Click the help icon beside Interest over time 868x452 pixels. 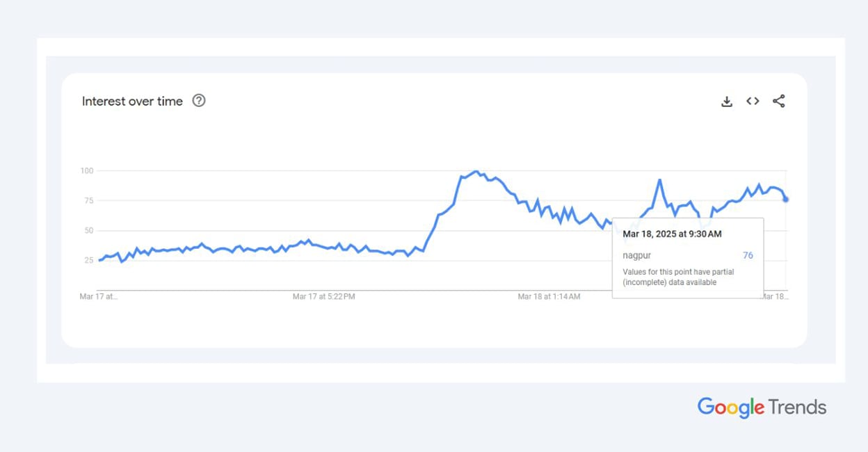[199, 101]
